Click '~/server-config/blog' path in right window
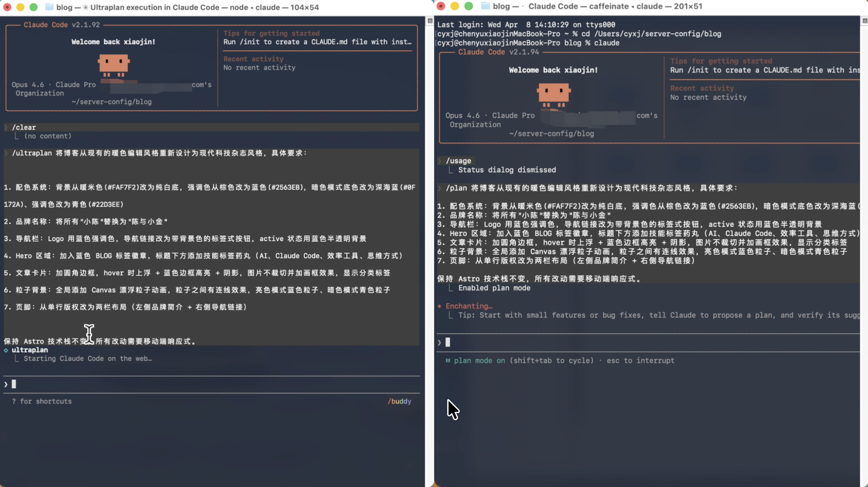This screenshot has height=487, width=868. tap(551, 134)
